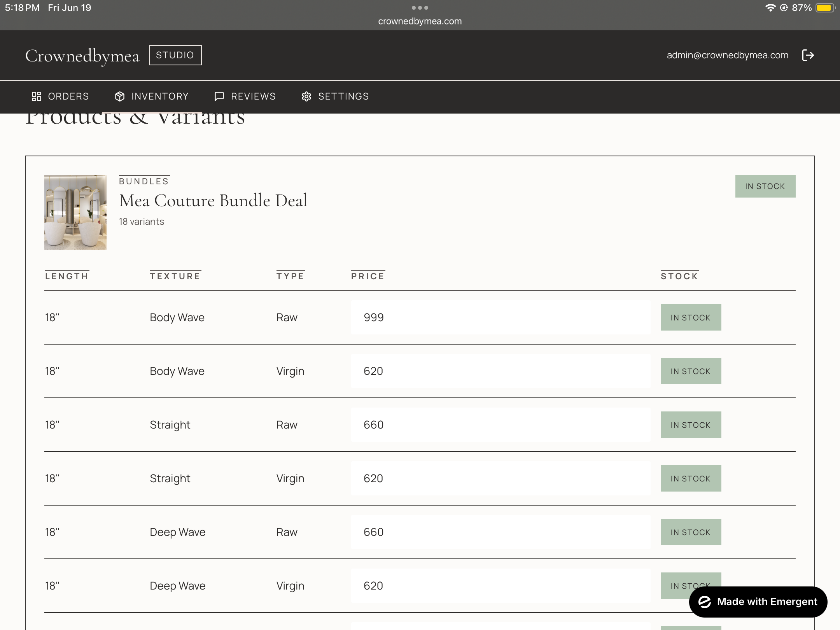Tap the battery indicator icon
Screen dimensions: 840x630
coord(825,8)
